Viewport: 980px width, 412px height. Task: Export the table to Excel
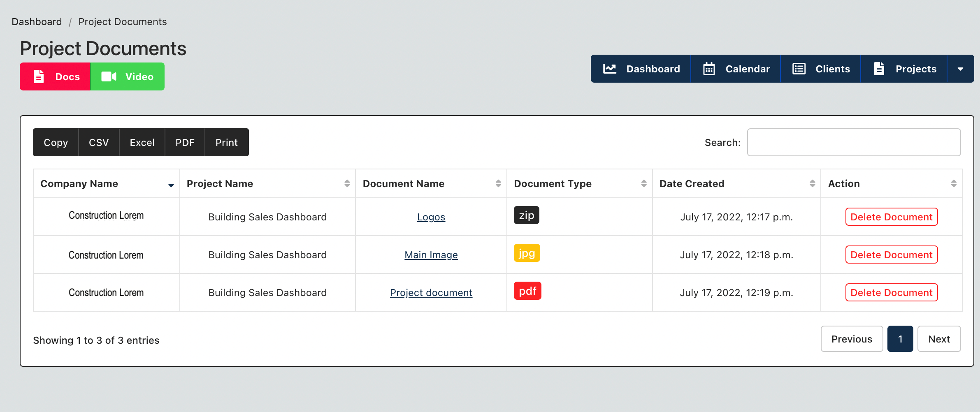point(142,142)
